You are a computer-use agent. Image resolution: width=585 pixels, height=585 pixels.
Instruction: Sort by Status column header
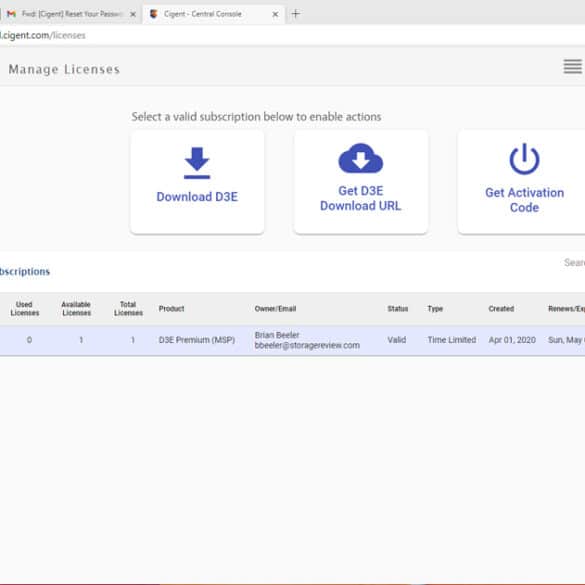point(397,309)
